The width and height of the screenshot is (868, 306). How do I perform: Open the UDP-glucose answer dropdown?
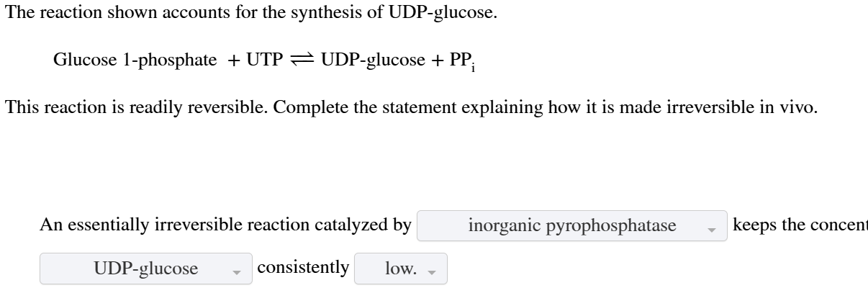point(145,269)
